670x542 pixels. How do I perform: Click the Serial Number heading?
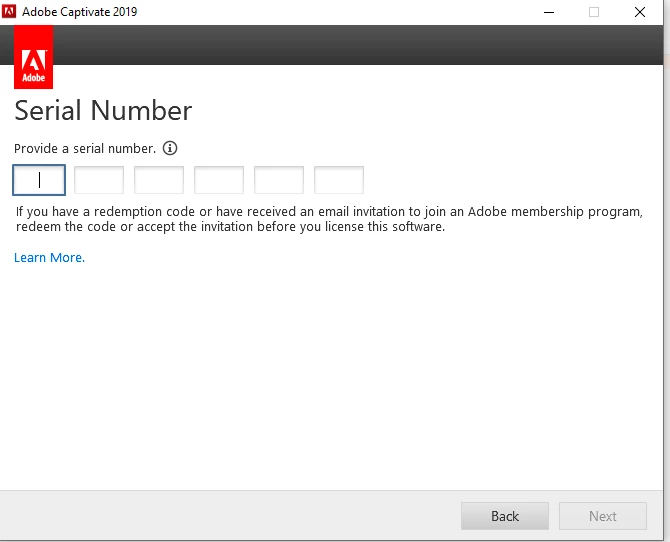pos(103,111)
